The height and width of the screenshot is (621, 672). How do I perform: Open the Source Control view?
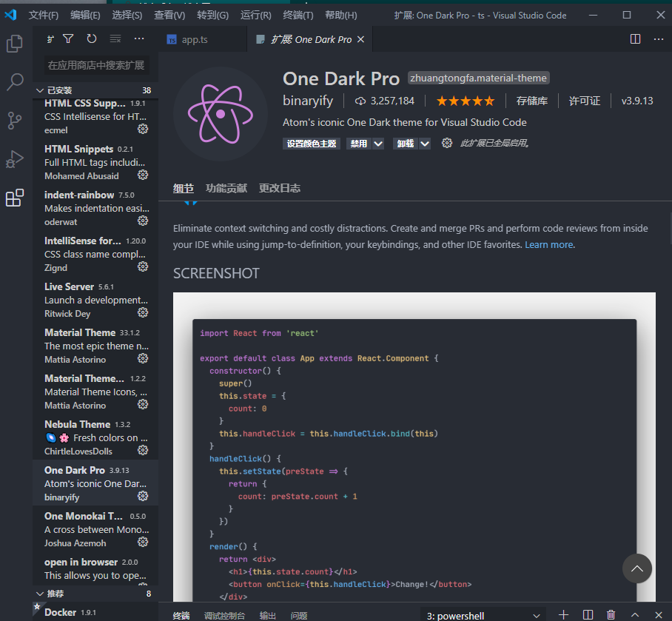coord(15,121)
